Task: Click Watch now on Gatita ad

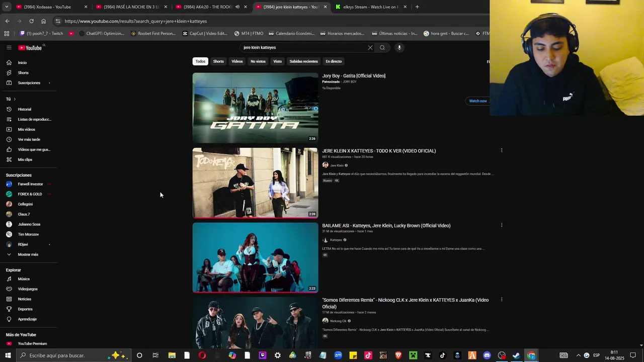Action: 478,101
